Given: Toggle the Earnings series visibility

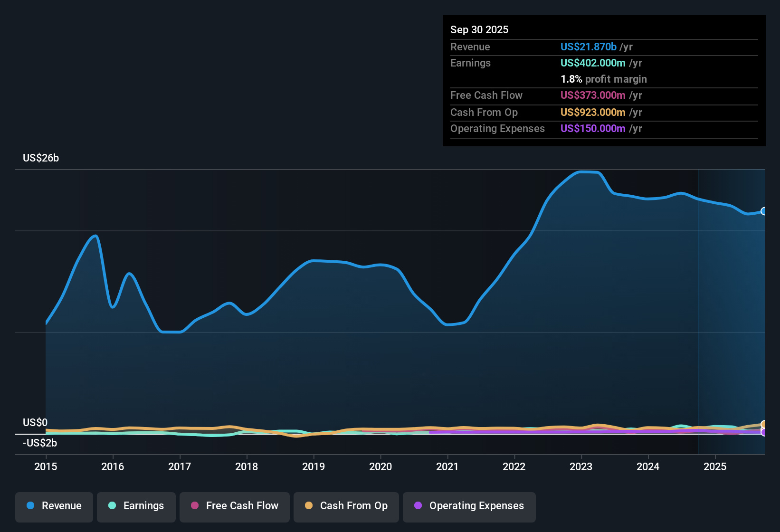Looking at the screenshot, I should [x=136, y=506].
